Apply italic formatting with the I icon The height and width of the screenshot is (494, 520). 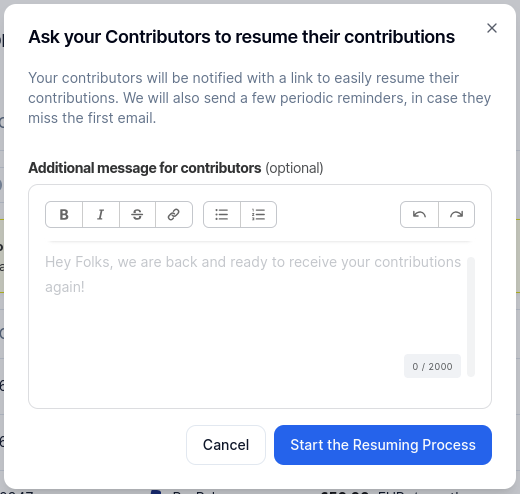[x=101, y=214]
